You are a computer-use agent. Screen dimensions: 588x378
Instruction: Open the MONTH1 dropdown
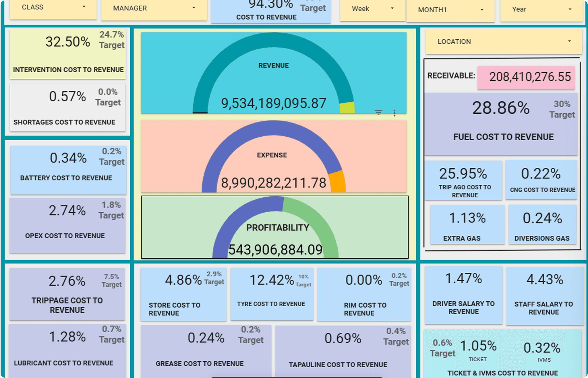(x=450, y=10)
